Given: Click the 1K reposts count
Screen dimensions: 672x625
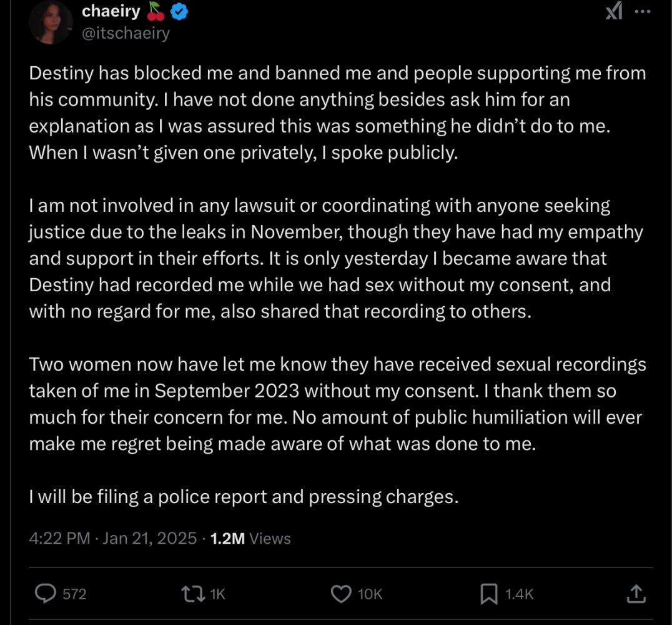Looking at the screenshot, I should point(217,594).
